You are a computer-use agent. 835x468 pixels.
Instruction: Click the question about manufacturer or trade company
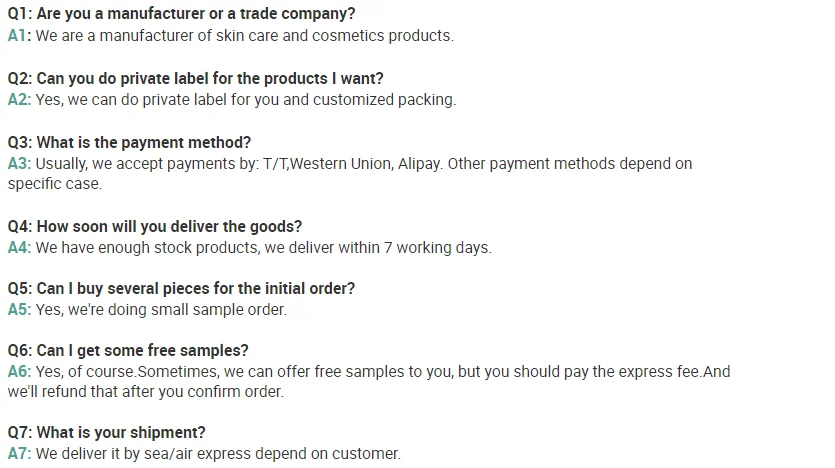(181, 14)
